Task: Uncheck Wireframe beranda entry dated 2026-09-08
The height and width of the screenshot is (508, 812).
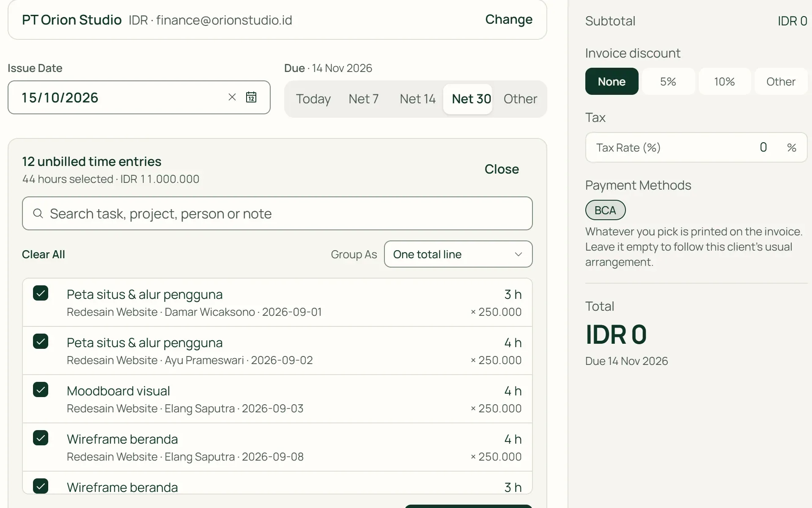Action: (41, 438)
